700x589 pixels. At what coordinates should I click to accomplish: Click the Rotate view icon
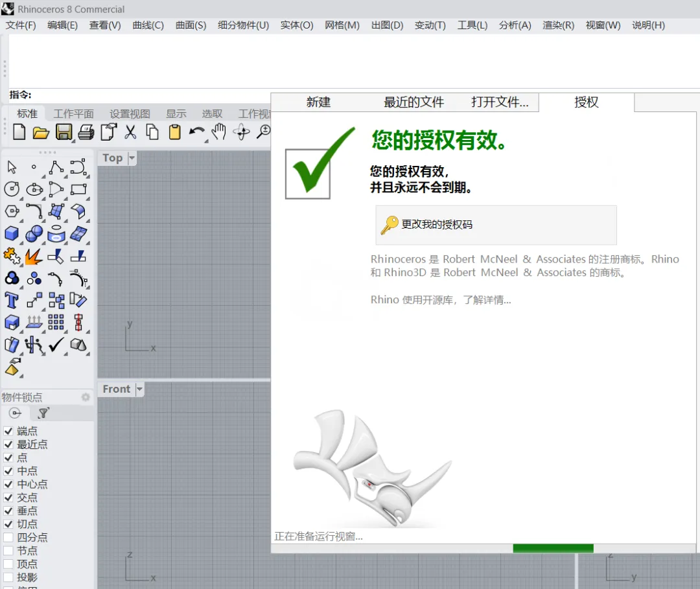[x=242, y=133]
